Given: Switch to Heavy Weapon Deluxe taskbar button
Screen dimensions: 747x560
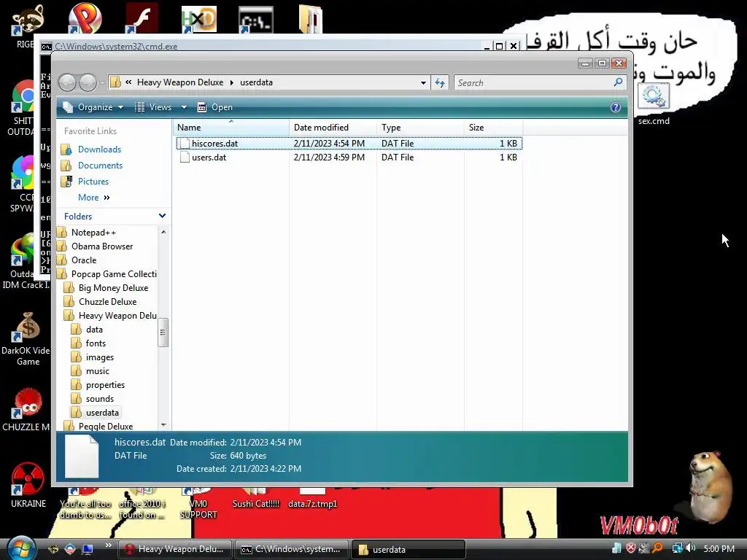Looking at the screenshot, I should (x=174, y=549).
